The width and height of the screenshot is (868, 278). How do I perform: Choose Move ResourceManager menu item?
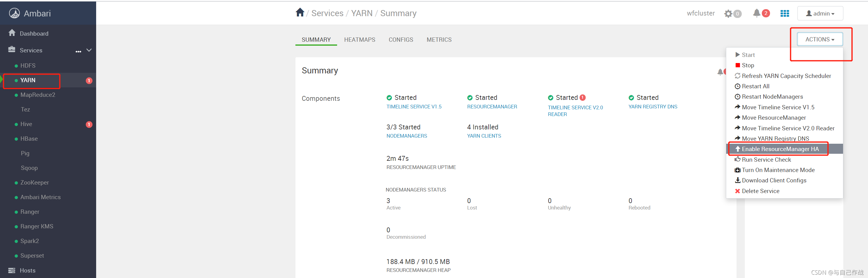[784, 118]
